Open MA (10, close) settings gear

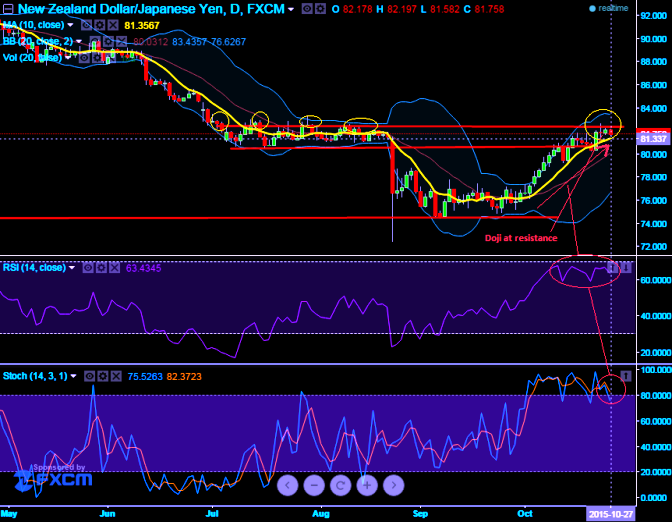[x=99, y=25]
